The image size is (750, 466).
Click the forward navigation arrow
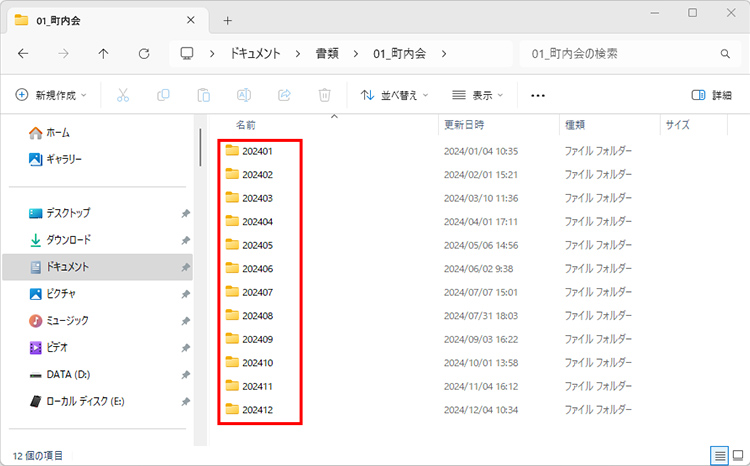pos(63,54)
